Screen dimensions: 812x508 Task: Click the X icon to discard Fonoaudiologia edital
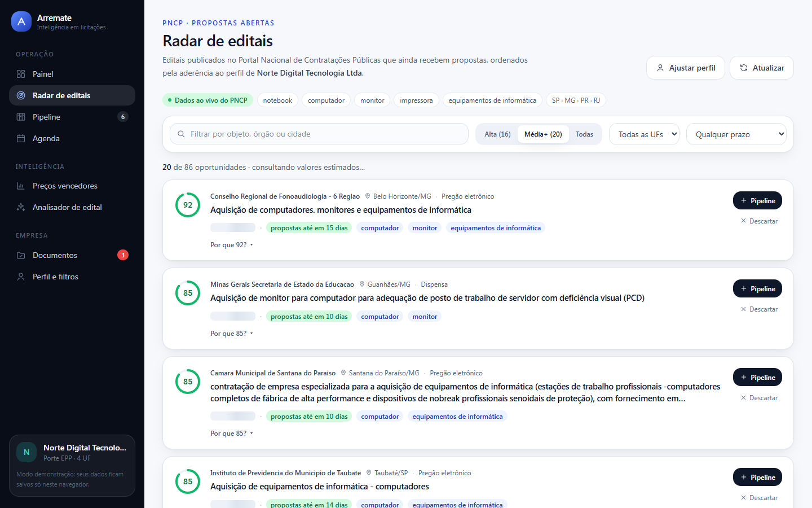click(743, 221)
